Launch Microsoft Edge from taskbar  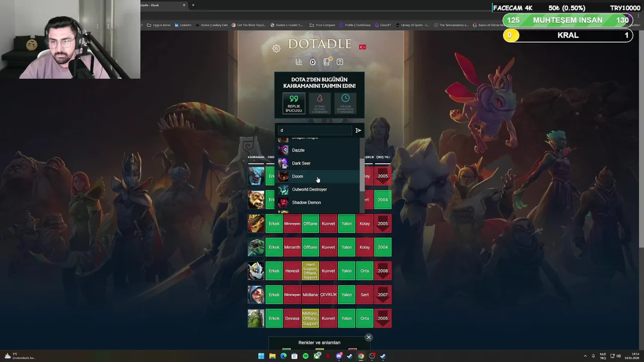283,356
